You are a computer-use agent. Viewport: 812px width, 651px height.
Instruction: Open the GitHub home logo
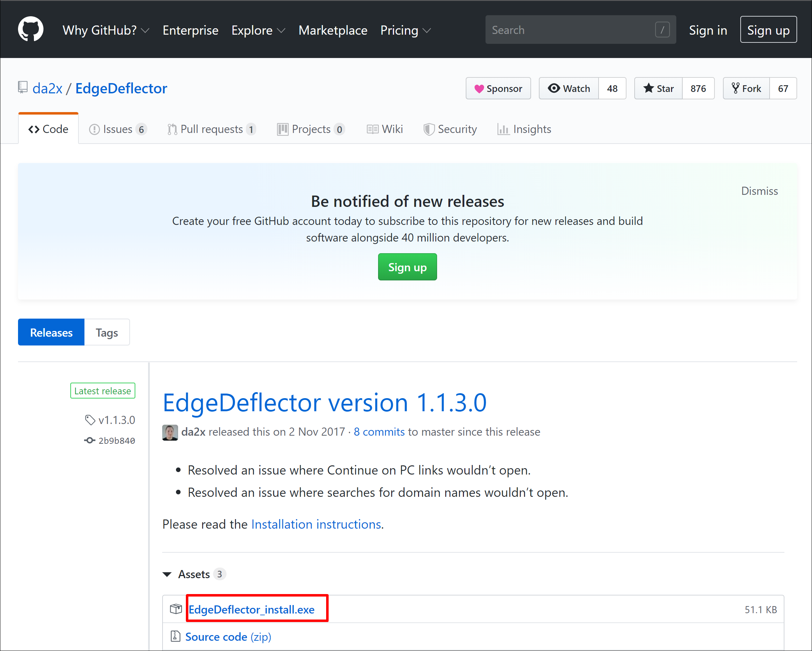coord(30,29)
